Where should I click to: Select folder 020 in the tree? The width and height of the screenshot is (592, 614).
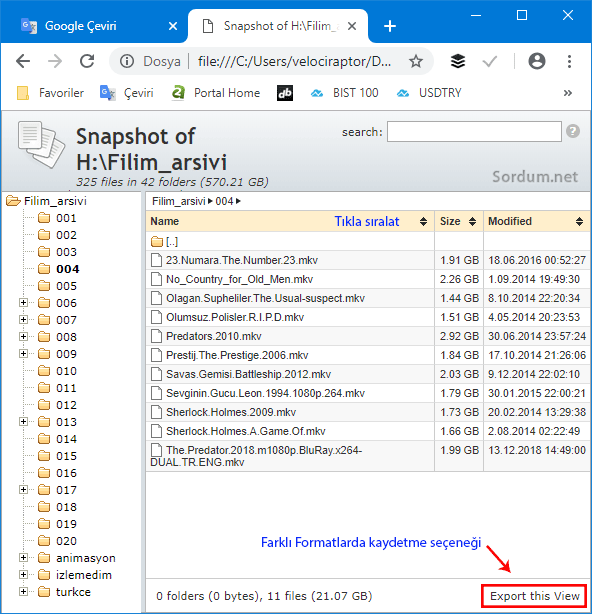tap(66, 541)
